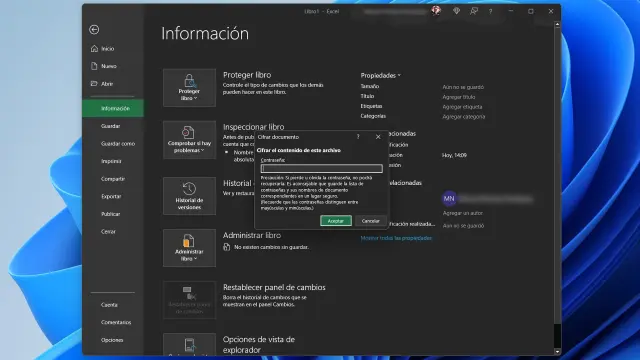Click the user profile picture in title bar
Image resolution: width=640 pixels, height=360 pixels.
[436, 11]
